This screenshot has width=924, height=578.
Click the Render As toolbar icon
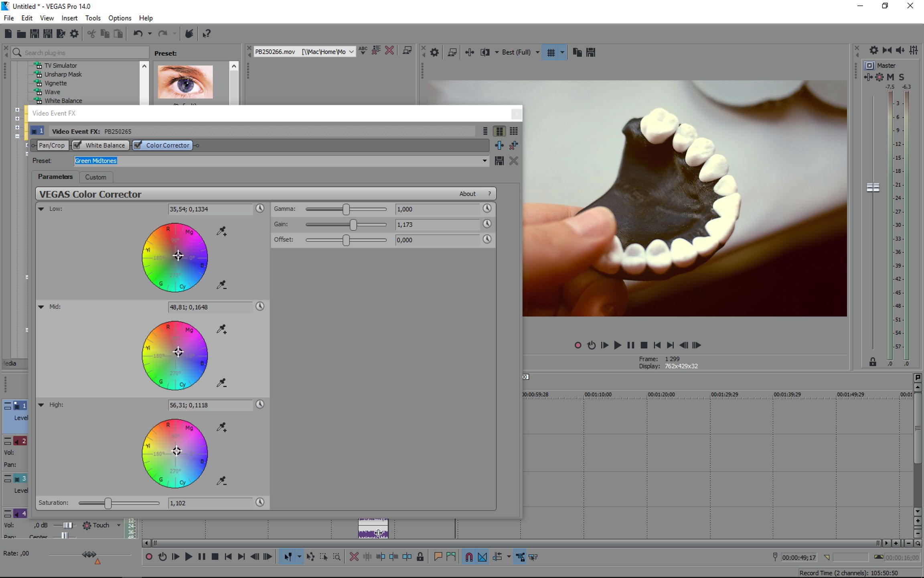pyautogui.click(x=61, y=34)
